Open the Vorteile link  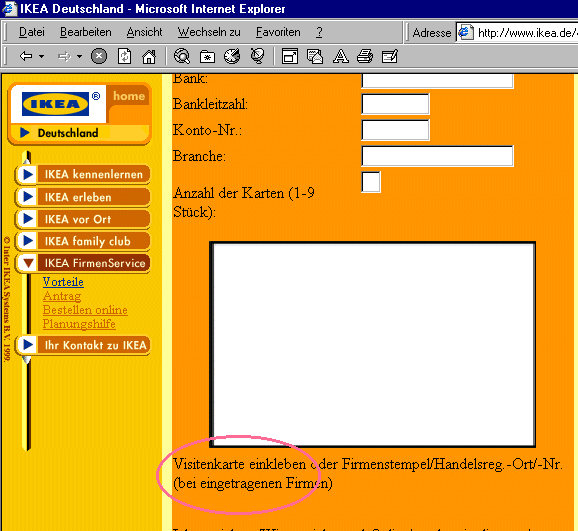(x=63, y=282)
